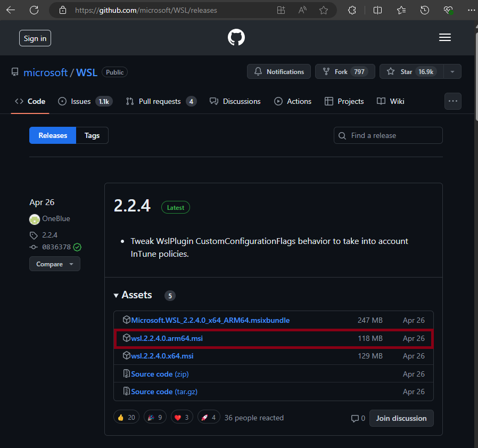The image size is (478, 448).
Task: Click the GitHub logo icon
Action: pyautogui.click(x=236, y=37)
